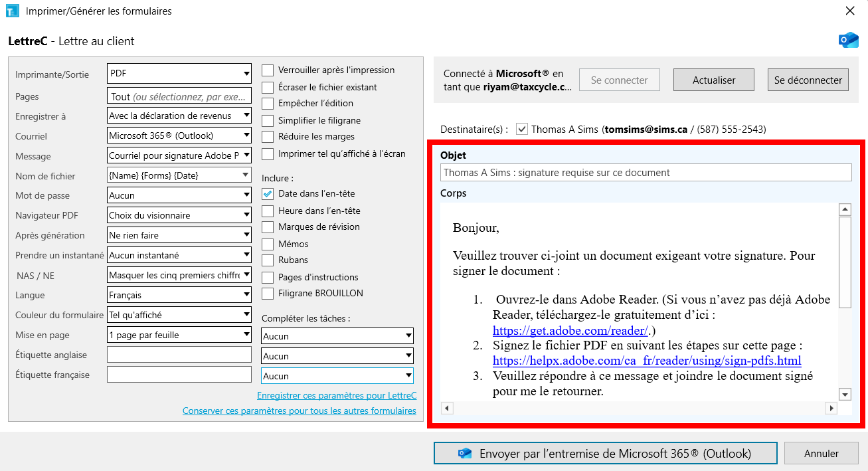The height and width of the screenshot is (471, 868).
Task: Enable Pages d'instructions
Action: (x=268, y=278)
